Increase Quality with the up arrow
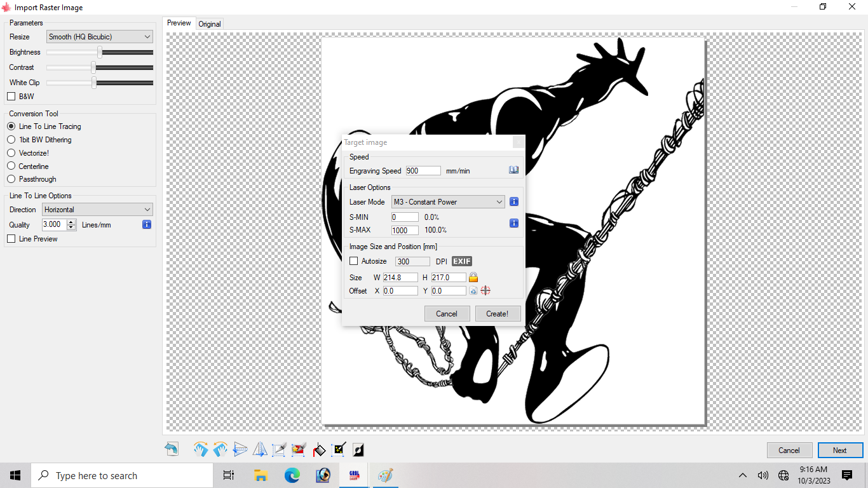868x488 pixels. click(x=71, y=222)
